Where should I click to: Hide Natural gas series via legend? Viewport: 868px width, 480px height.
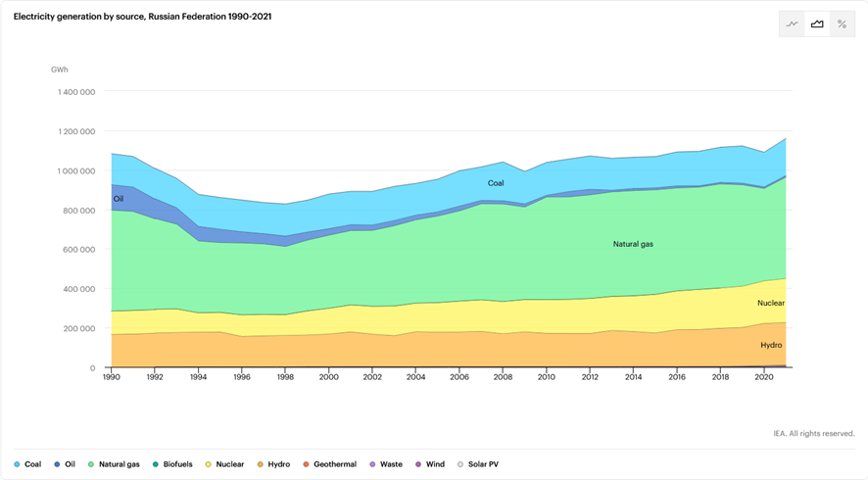click(114, 464)
